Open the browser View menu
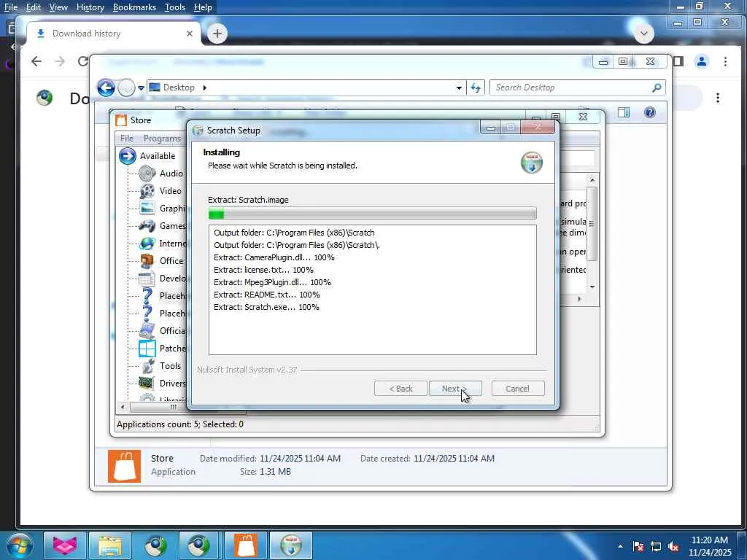This screenshot has height=560, width=747. coord(58,7)
